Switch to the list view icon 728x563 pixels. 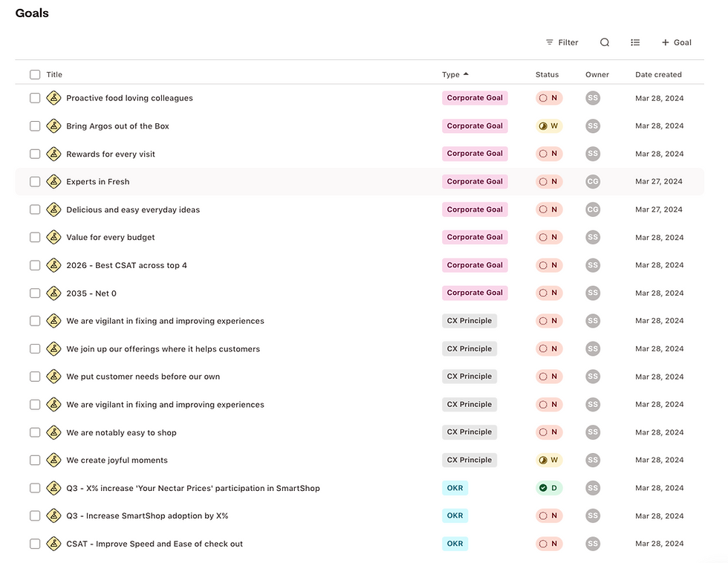coord(635,42)
